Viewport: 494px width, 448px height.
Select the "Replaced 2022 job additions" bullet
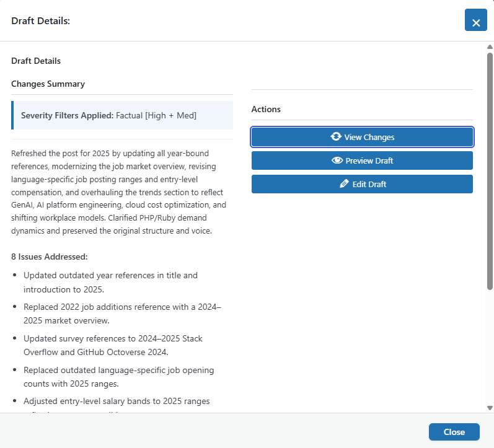[x=122, y=314]
